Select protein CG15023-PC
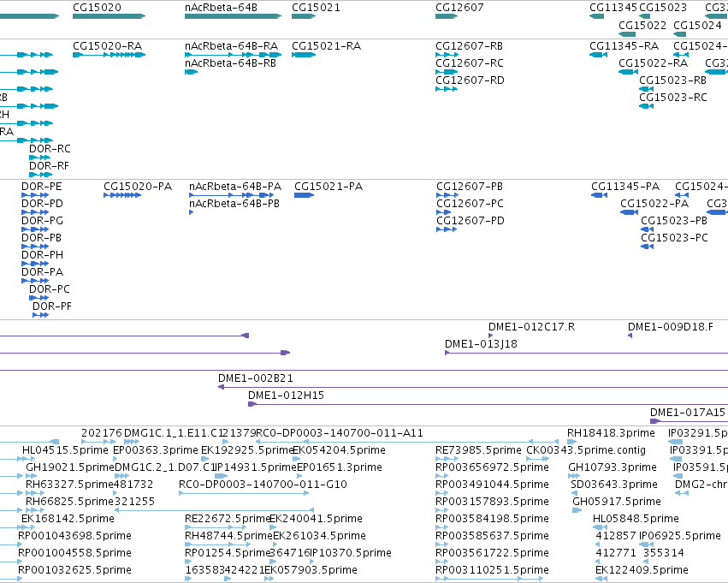 [x=674, y=238]
